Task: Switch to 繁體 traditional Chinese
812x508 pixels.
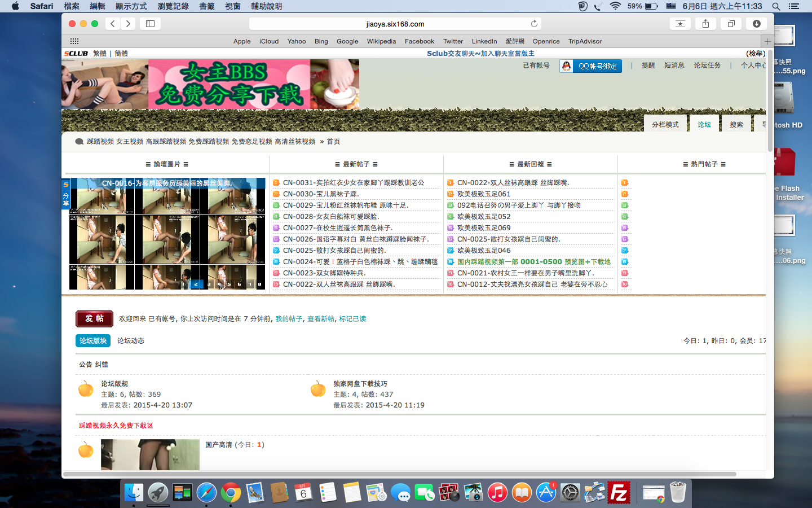Action: [100, 54]
